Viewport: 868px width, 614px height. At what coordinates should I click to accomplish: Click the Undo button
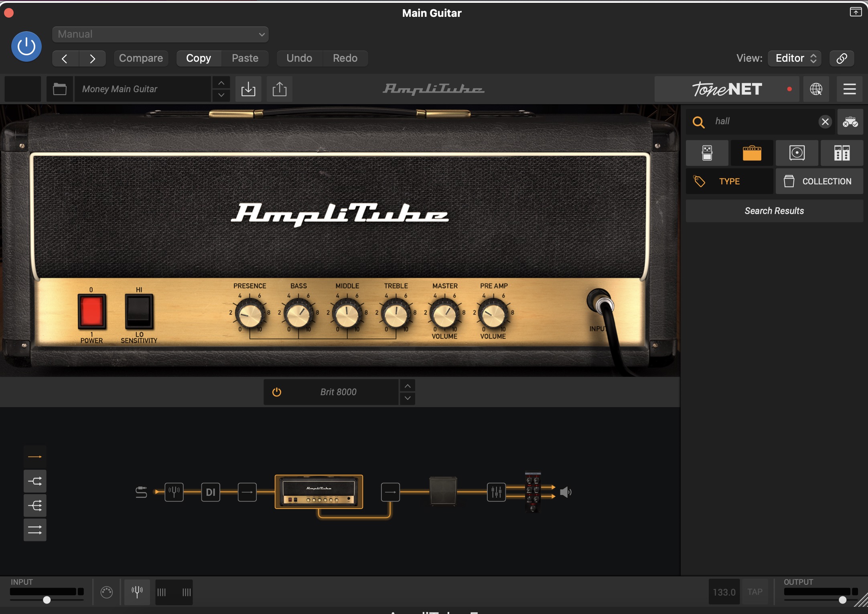299,58
